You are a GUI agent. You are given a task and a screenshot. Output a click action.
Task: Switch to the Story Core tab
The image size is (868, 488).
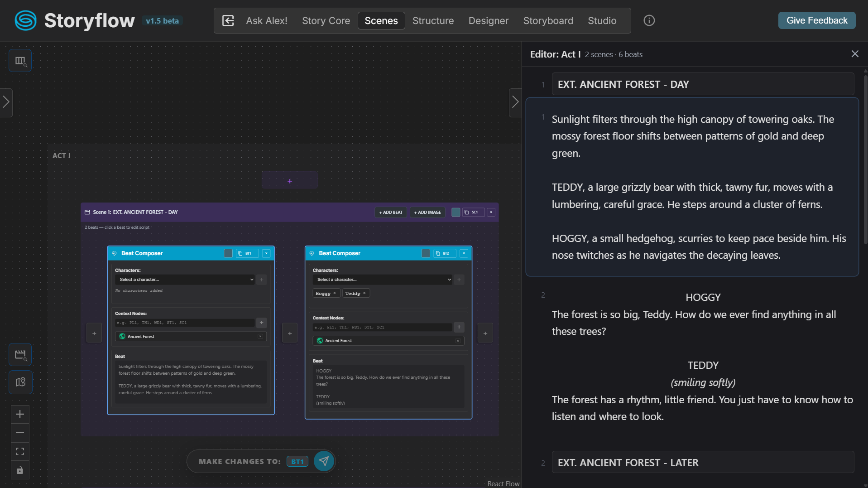click(x=326, y=21)
